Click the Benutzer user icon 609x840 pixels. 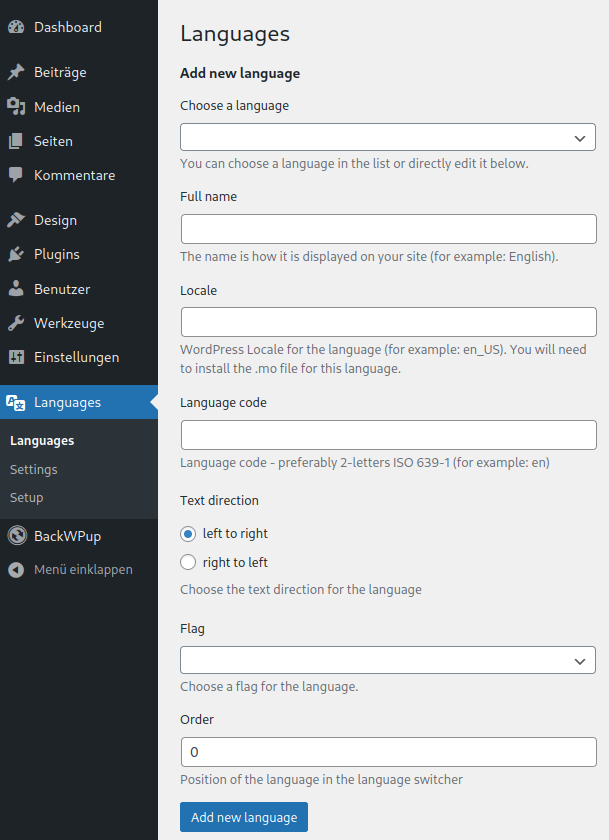16,289
